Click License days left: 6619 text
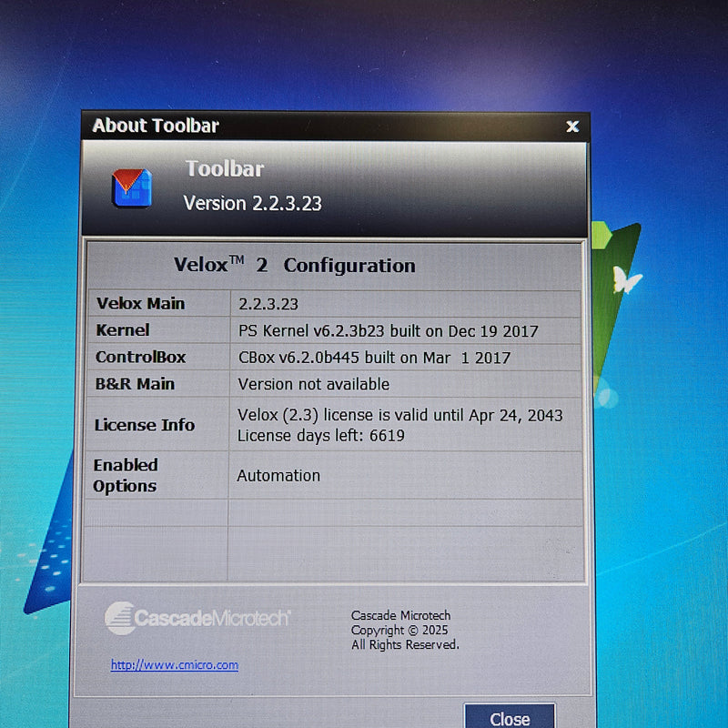 coord(321,436)
